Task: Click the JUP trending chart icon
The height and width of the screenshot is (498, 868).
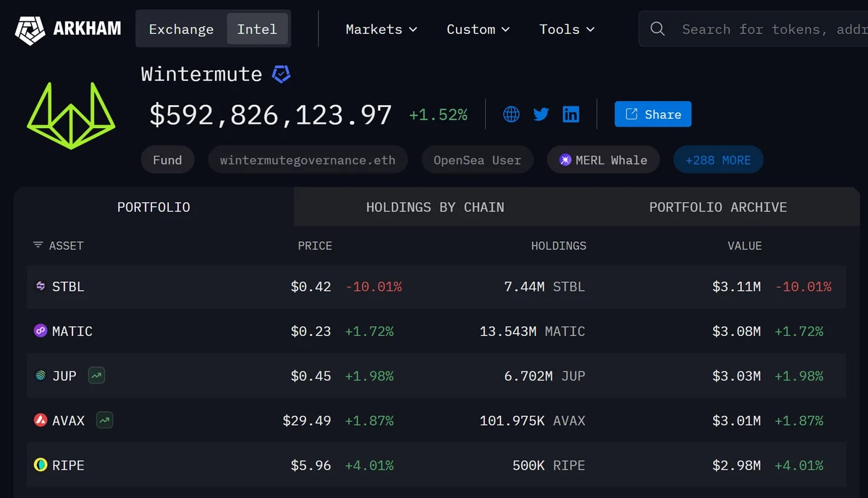Action: (96, 376)
